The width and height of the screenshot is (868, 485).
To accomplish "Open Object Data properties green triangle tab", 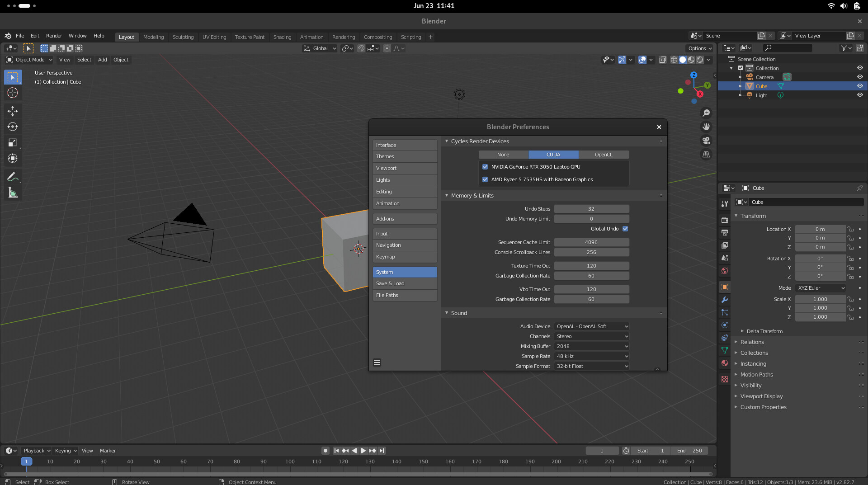I will [x=725, y=350].
